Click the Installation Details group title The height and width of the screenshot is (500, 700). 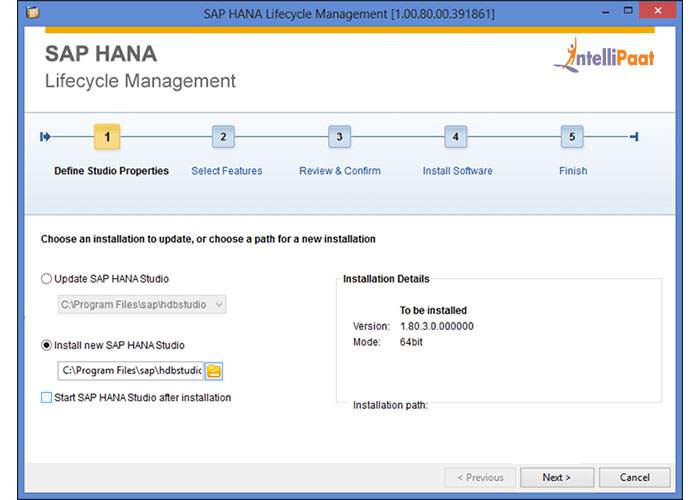click(x=386, y=279)
